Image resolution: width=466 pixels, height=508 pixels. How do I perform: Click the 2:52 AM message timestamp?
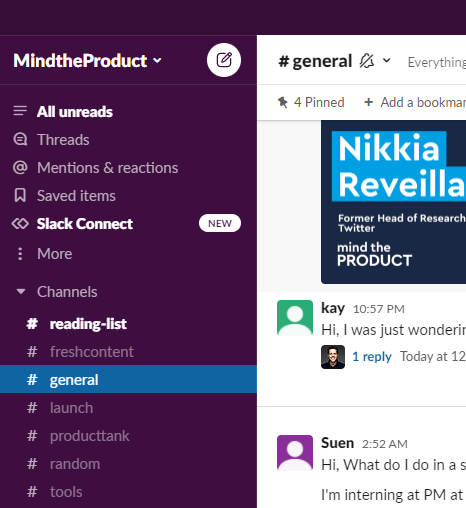tap(385, 444)
